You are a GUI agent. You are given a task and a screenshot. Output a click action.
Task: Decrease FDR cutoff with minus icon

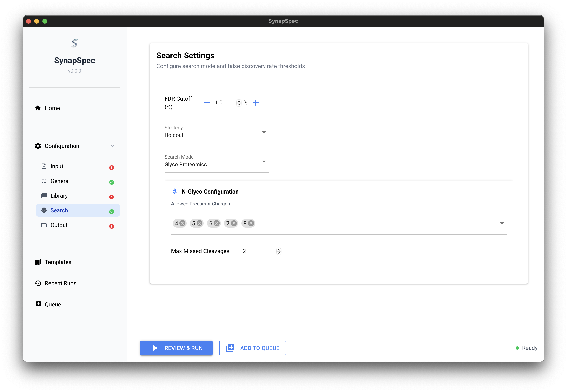click(207, 103)
